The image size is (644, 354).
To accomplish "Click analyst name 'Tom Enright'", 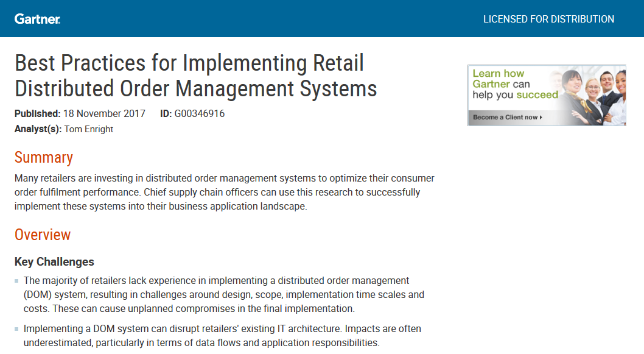I will 89,129.
